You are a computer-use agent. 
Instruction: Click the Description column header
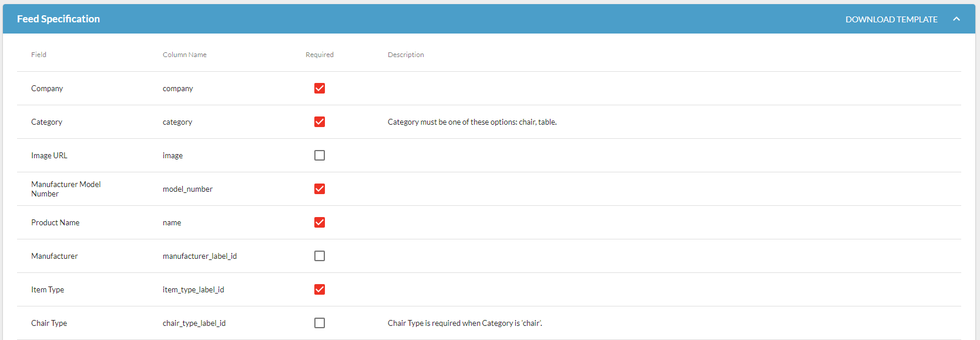(x=405, y=55)
